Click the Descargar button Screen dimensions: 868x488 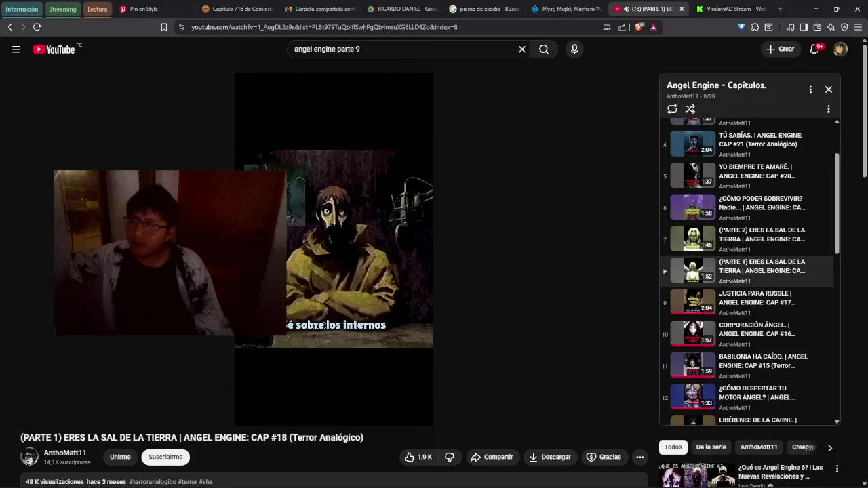click(550, 457)
